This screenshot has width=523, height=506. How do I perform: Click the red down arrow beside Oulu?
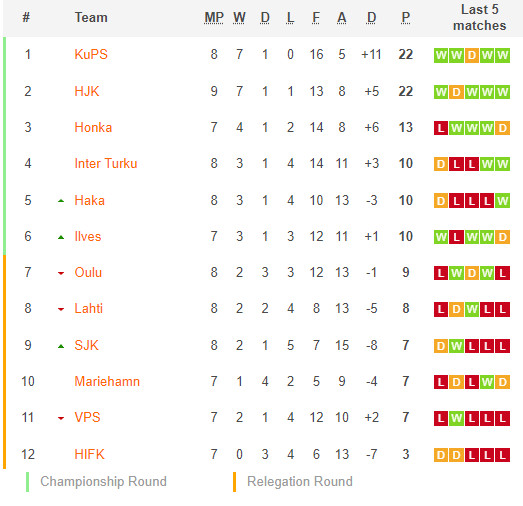[61, 273]
